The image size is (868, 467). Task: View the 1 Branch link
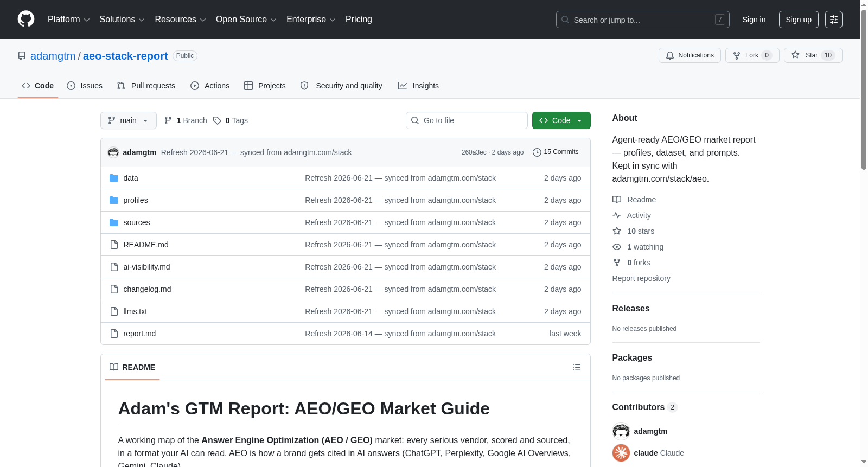[186, 120]
